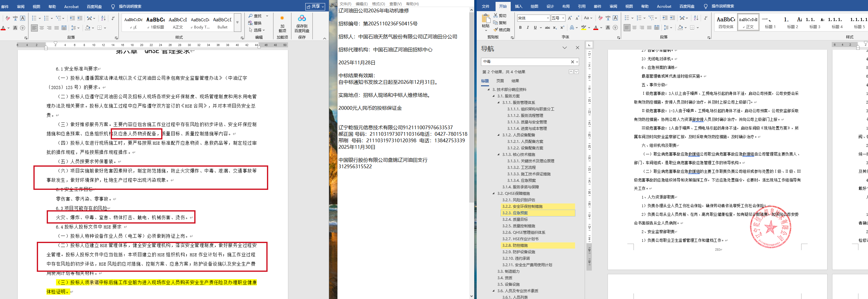This screenshot has height=299, width=868.
Task: Open Select (选择) dropdown in left Word
Action: pos(256,30)
